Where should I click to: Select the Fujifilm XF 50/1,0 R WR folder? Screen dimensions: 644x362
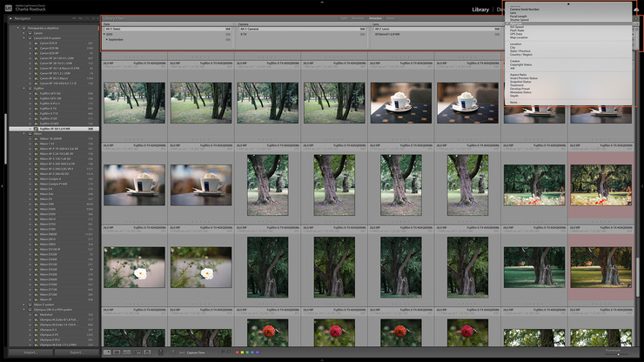54,129
